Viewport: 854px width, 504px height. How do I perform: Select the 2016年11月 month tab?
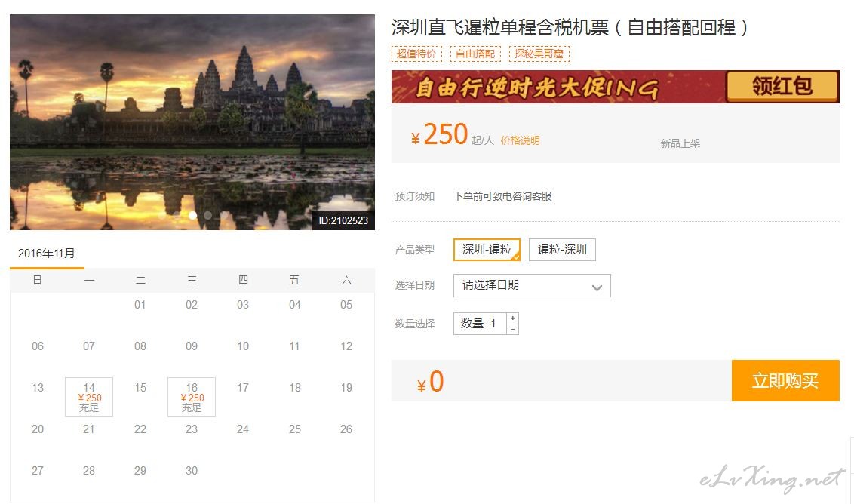47,254
